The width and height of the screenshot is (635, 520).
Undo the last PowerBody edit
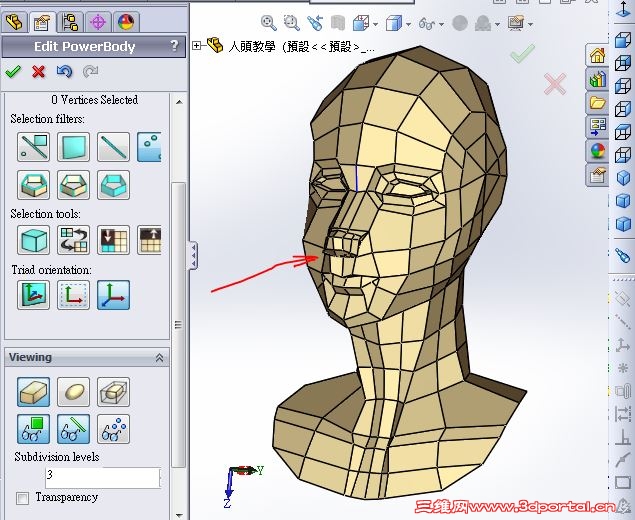click(64, 72)
